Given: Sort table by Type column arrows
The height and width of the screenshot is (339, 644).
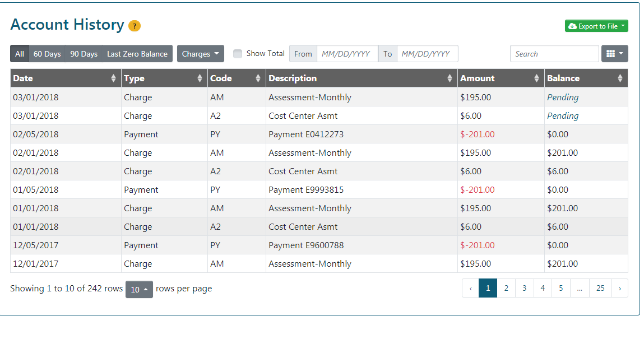Looking at the screenshot, I should pos(200,78).
